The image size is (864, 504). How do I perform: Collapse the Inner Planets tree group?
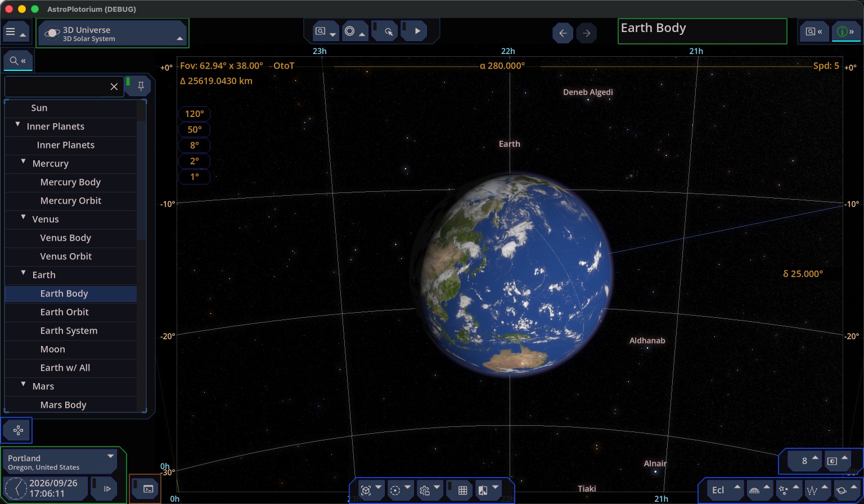[17, 125]
